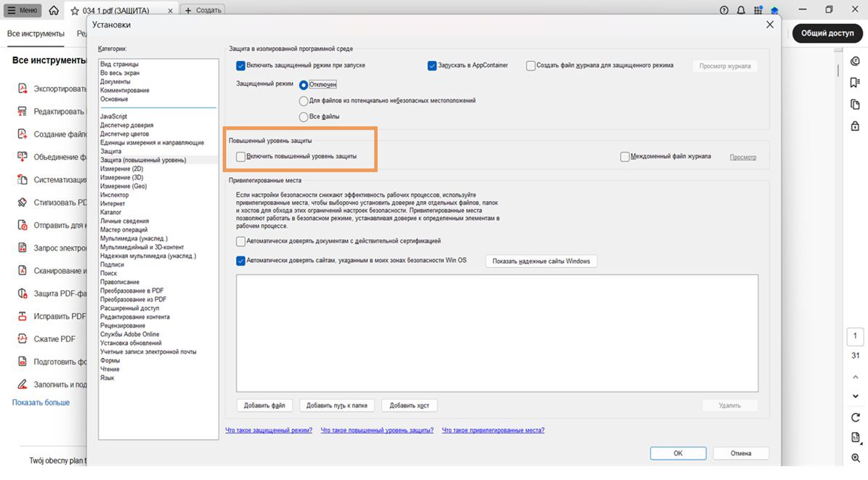This screenshot has height=480, width=868.
Task: Open Что такое защищенный режим link
Action: pyautogui.click(x=269, y=430)
